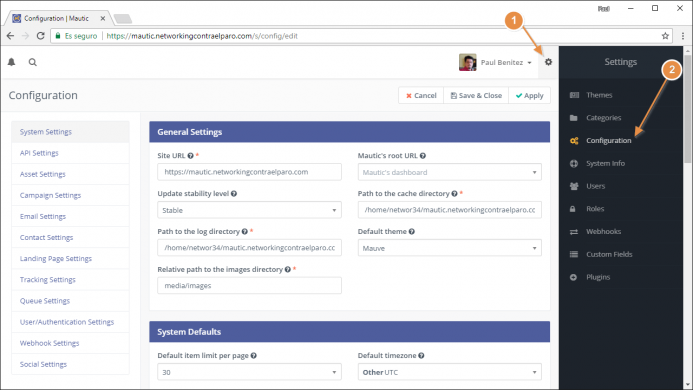The image size is (693, 390).
Task: Click the Custom Fields list icon
Action: point(574,254)
